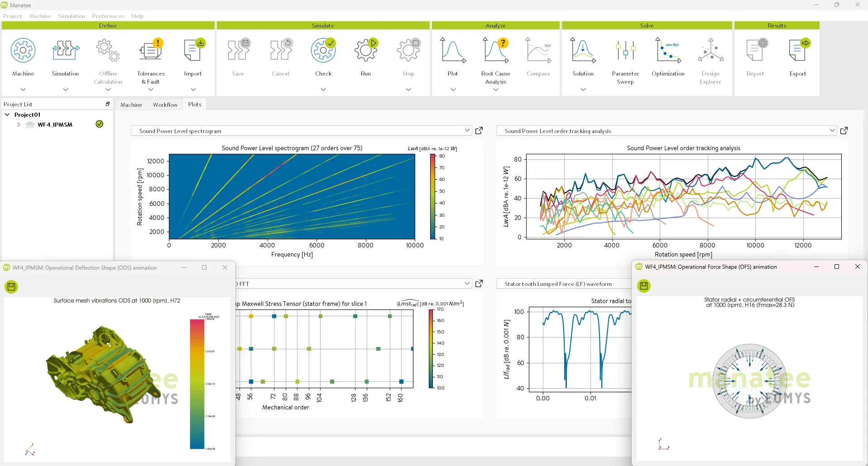The height and width of the screenshot is (466, 868).
Task: Click the Check simulation icon
Action: click(323, 50)
